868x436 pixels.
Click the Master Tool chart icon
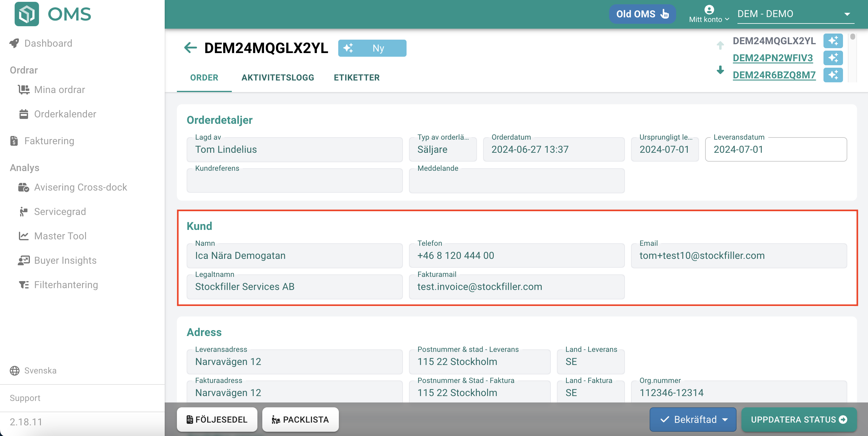23,236
